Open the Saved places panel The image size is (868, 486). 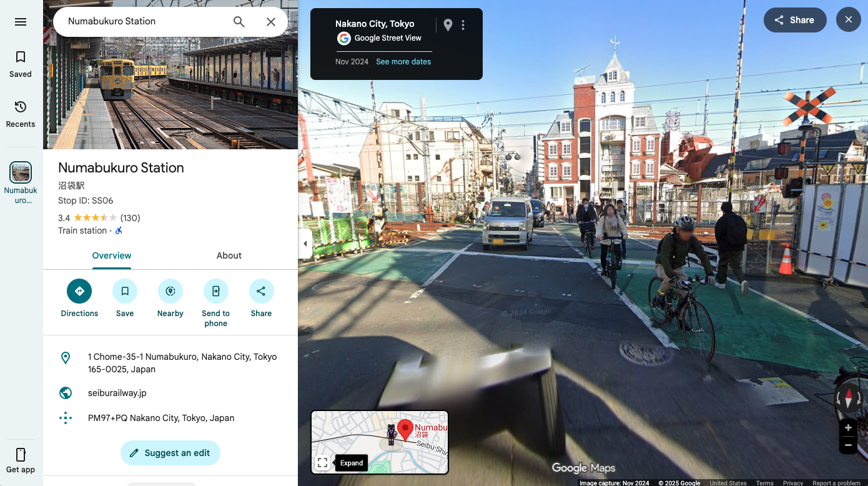point(21,64)
